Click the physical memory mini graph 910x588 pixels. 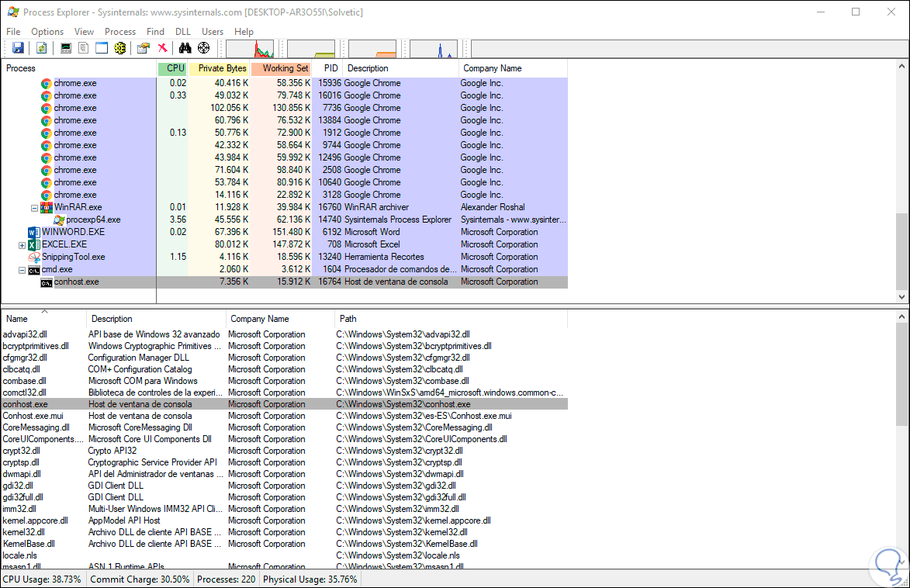click(372, 49)
